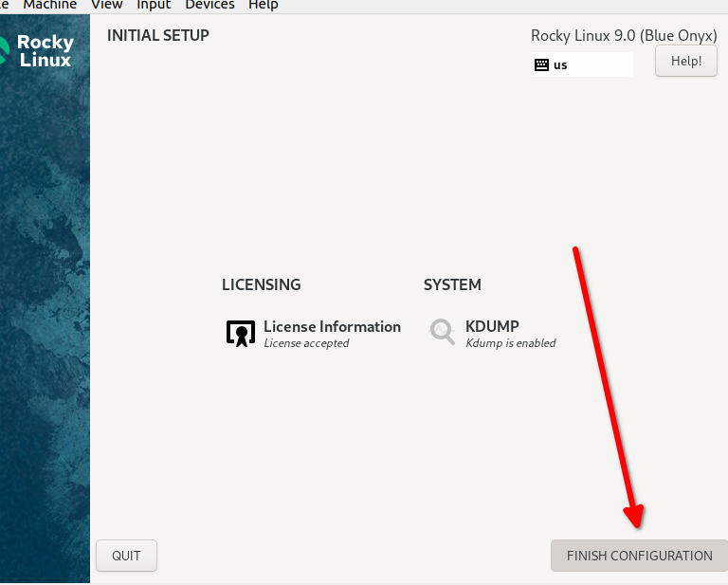The height and width of the screenshot is (585, 728).
Task: Select the KDUMP label
Action: [492, 326]
